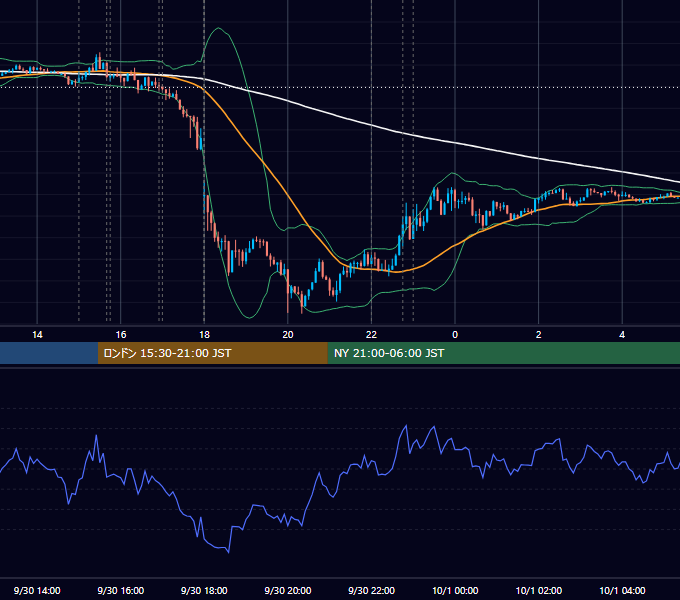Click the 9/30 16:00 label on oscillator axis
This screenshot has width=680, height=600.
coord(121,590)
